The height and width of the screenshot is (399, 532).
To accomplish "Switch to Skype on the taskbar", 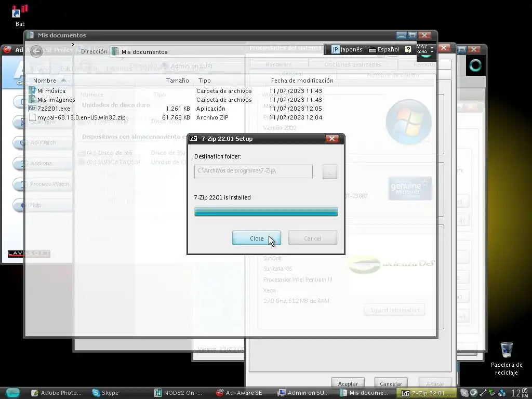I will [x=105, y=393].
